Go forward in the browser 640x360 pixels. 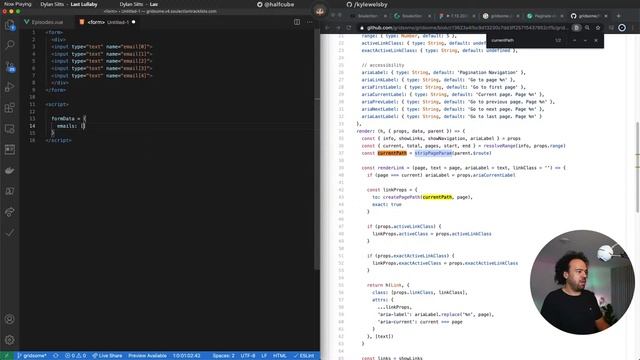point(338,28)
